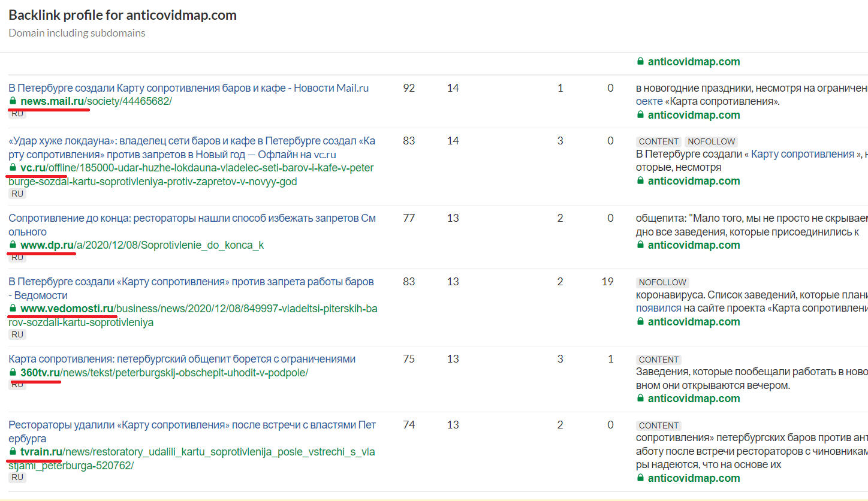This screenshot has height=501, width=868.
Task: Open the tvrain.ru/news/restoratory URL link
Action: [192, 458]
